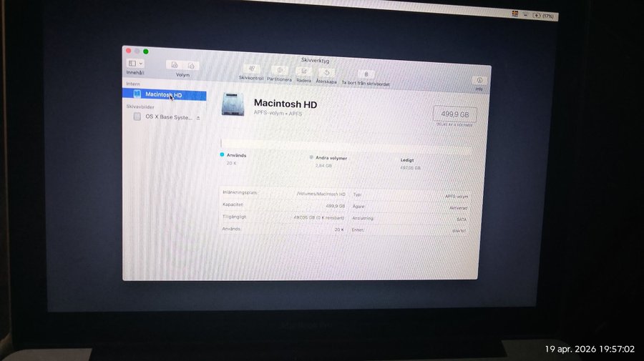This screenshot has width=644, height=361.
Task: Click the Radera (Erase) toolbar icon
Action: [303, 71]
